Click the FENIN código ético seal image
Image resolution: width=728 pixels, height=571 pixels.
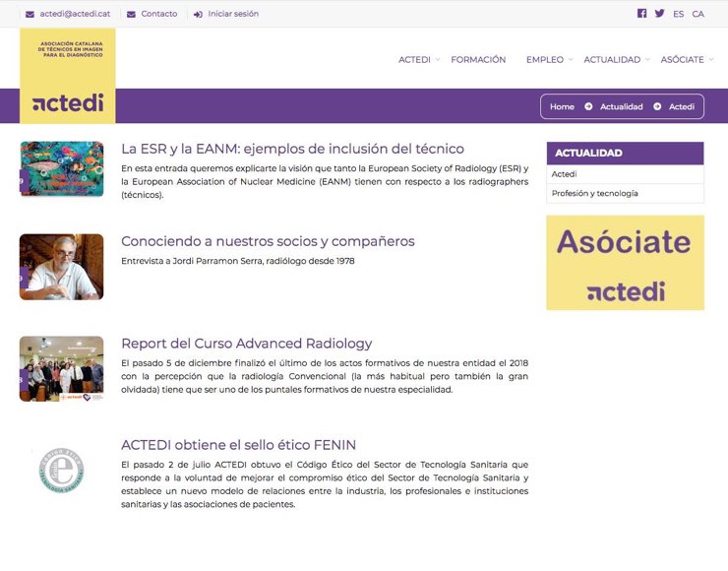pos(62,470)
